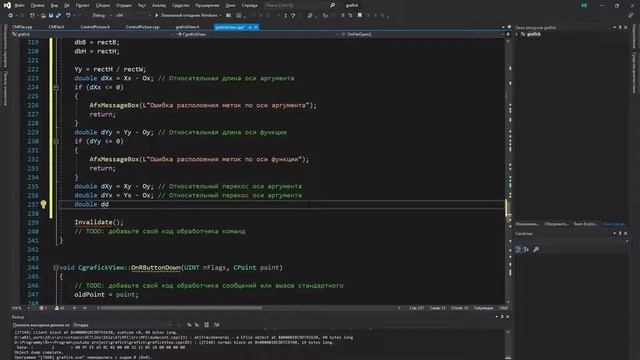Click the open file toolbar icon
The image size is (640, 360).
pos(43,16)
